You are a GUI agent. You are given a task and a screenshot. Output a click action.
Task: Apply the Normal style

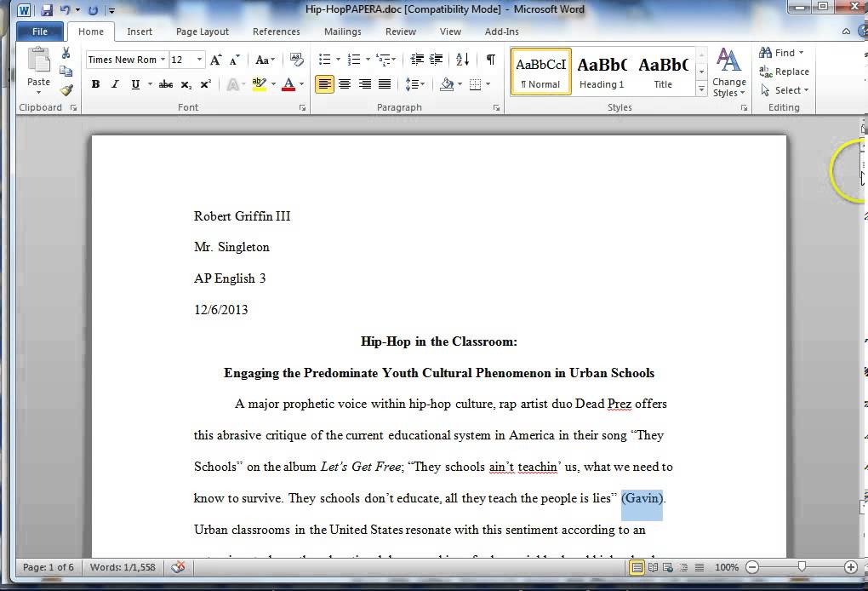[541, 72]
